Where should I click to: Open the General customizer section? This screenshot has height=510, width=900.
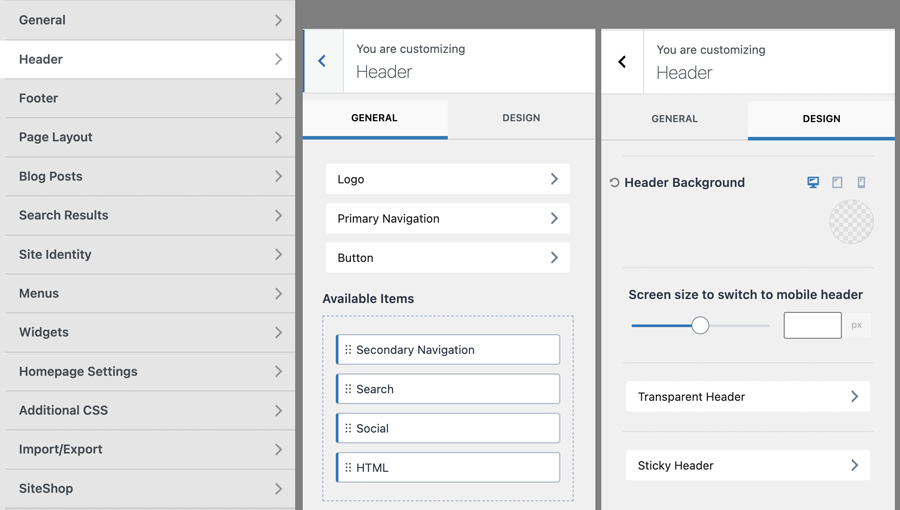(x=149, y=20)
